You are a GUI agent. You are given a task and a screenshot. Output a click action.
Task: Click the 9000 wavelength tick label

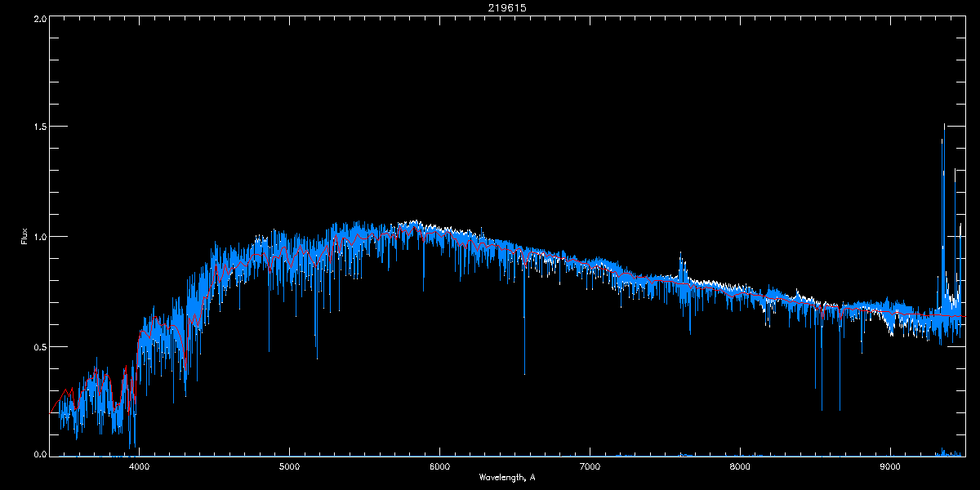coord(890,467)
